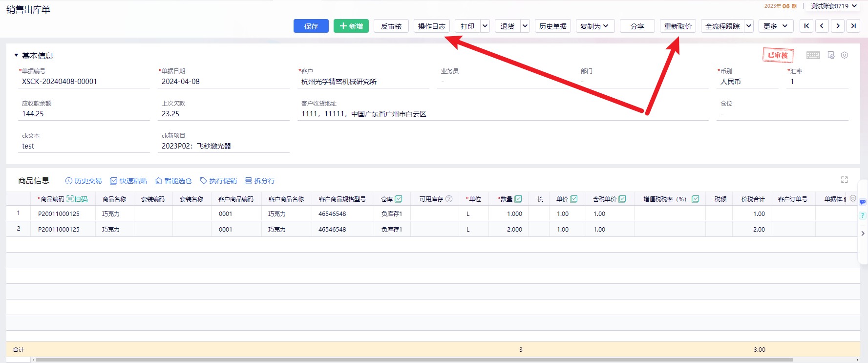The height and width of the screenshot is (363, 868).
Task: Open the keyboard shortcuts icon
Action: pos(813,55)
